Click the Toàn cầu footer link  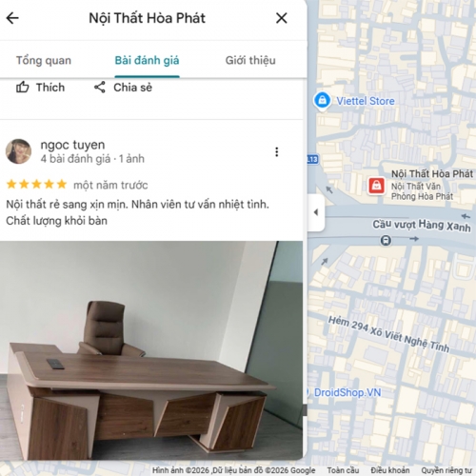point(343,470)
